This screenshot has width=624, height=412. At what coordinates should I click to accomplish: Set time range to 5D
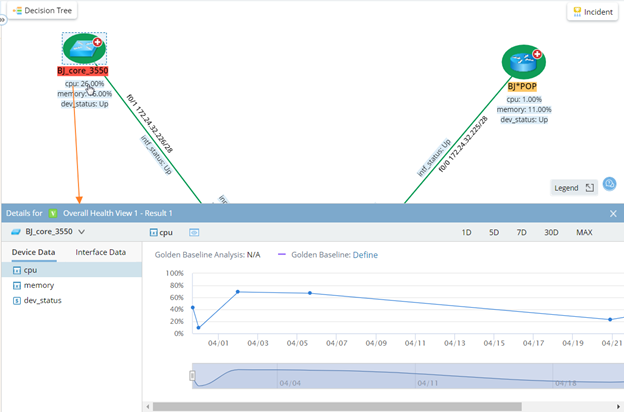(x=494, y=232)
